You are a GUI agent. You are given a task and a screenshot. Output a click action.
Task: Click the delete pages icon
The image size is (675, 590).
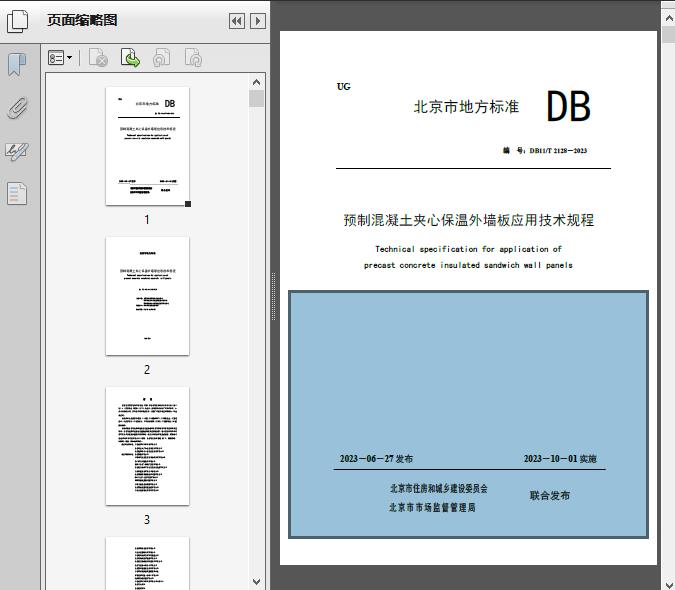click(x=98, y=58)
